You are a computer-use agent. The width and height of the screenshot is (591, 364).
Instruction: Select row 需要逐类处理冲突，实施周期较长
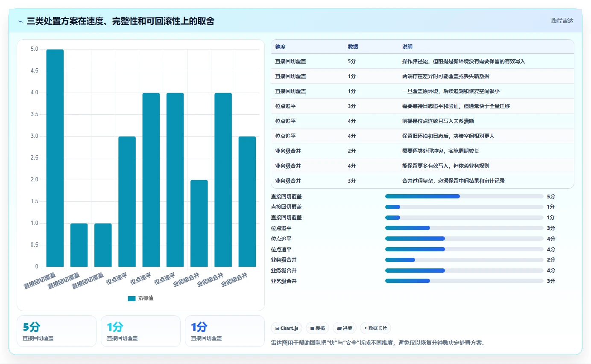click(422, 151)
